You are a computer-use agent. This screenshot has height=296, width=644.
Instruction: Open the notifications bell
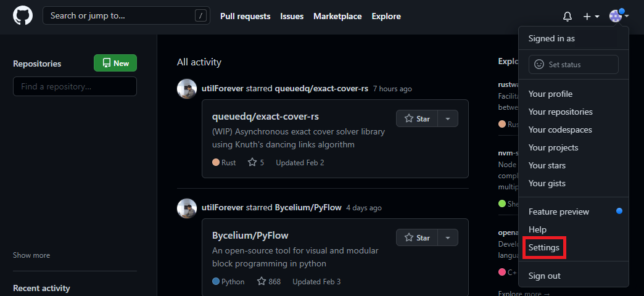point(567,17)
